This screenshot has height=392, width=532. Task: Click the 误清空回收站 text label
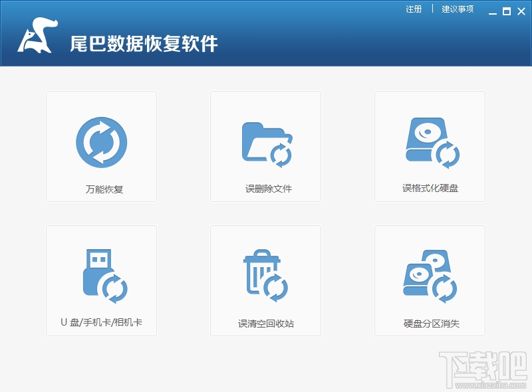coord(266,324)
